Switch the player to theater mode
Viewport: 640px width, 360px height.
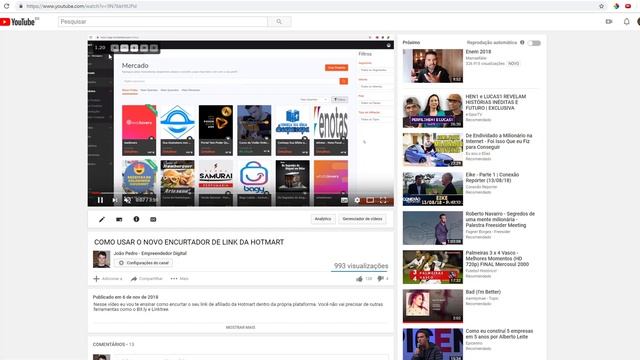tap(370, 200)
